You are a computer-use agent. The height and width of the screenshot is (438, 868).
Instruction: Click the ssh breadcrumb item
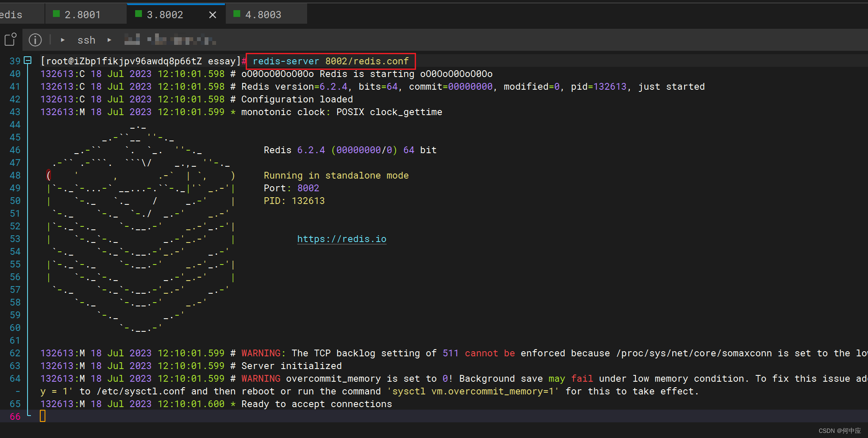(86, 40)
